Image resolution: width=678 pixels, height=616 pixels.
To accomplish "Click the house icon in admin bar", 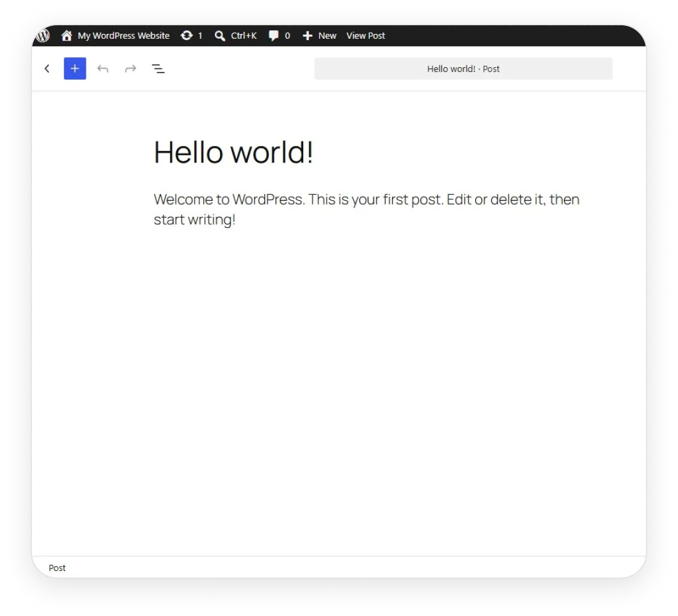I will click(x=67, y=36).
